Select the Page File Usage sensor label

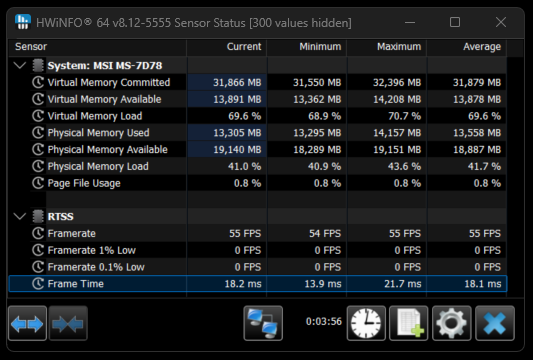point(84,183)
